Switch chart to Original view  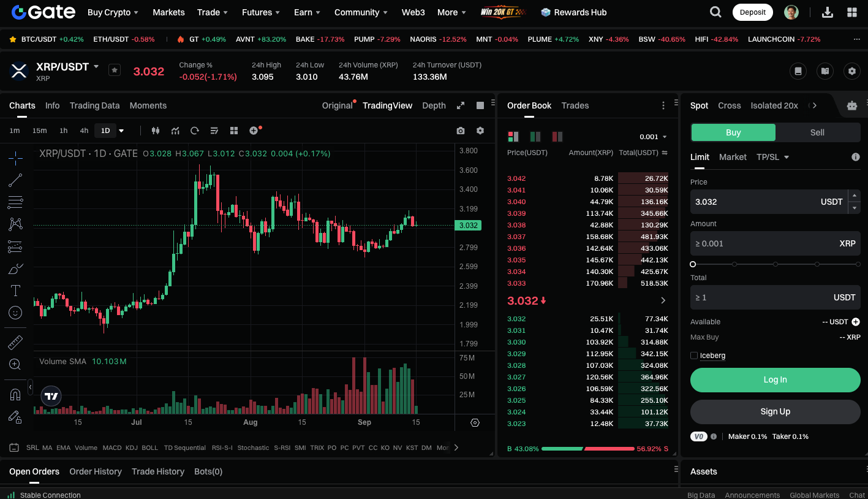(338, 105)
